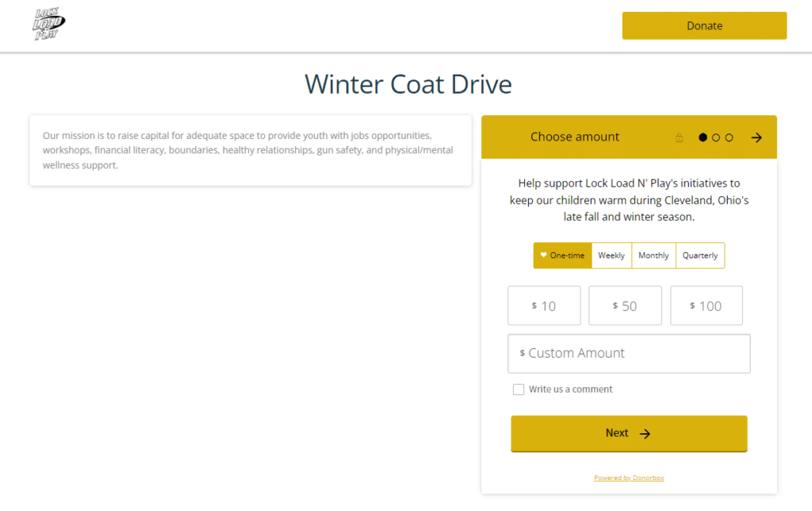The image size is (812, 511).
Task: Switch to the Quarterly frequency tab
Action: point(700,255)
